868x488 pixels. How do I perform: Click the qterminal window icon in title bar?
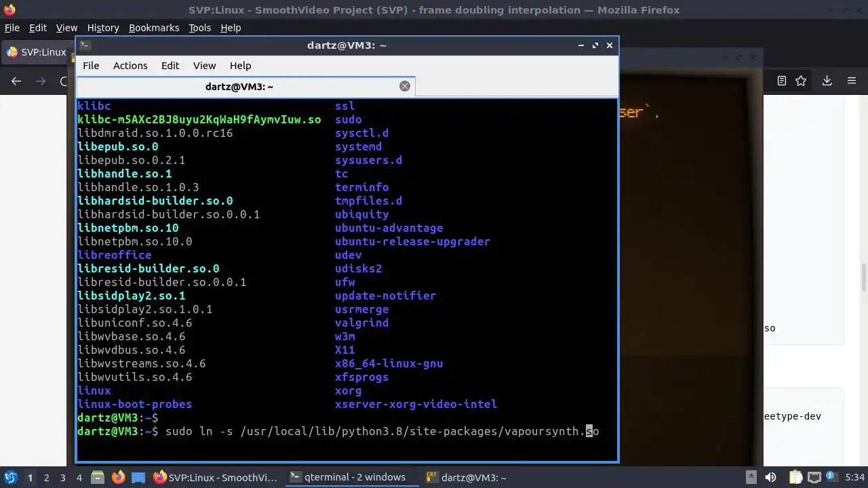coord(85,45)
